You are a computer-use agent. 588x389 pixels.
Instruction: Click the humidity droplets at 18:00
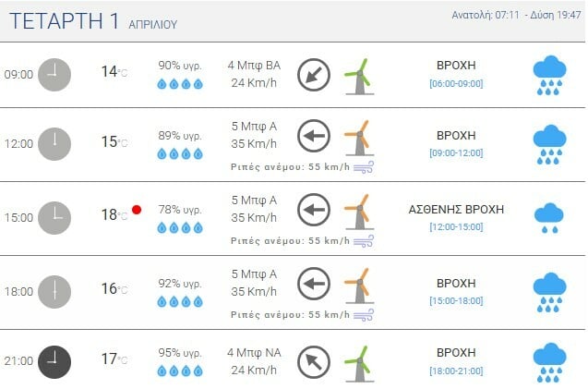(180, 301)
